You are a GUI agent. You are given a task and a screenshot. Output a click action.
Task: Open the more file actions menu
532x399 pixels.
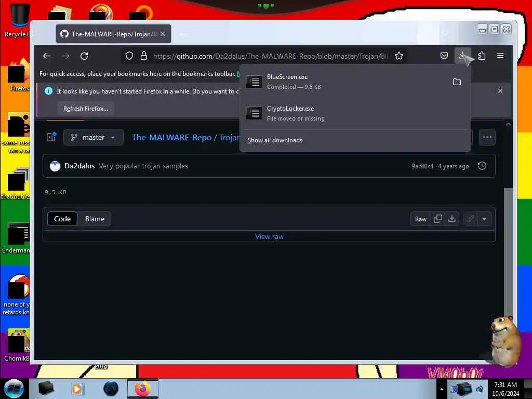tap(487, 137)
